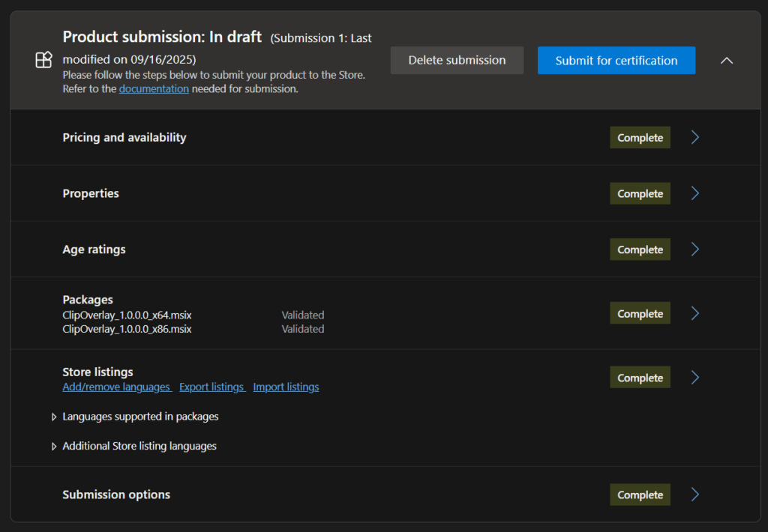The image size is (768, 532).
Task: Click Submission options heading
Action: click(x=116, y=495)
